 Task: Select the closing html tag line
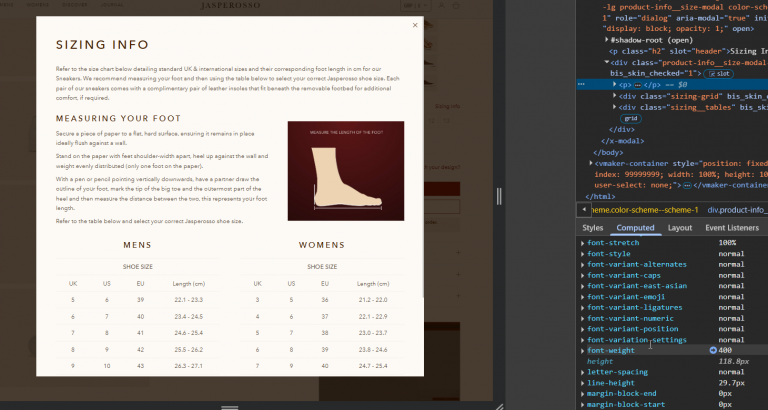tap(600, 197)
